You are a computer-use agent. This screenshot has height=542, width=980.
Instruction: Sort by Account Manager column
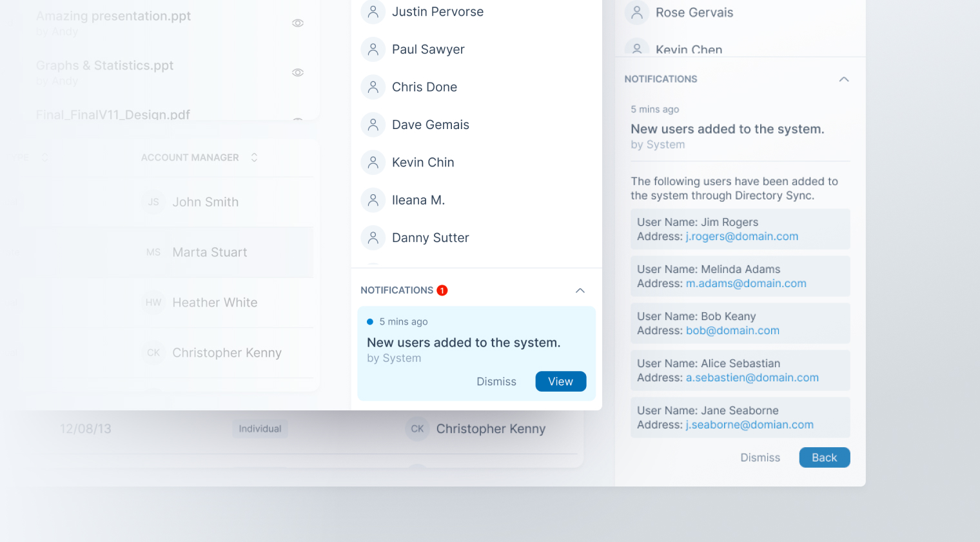254,157
